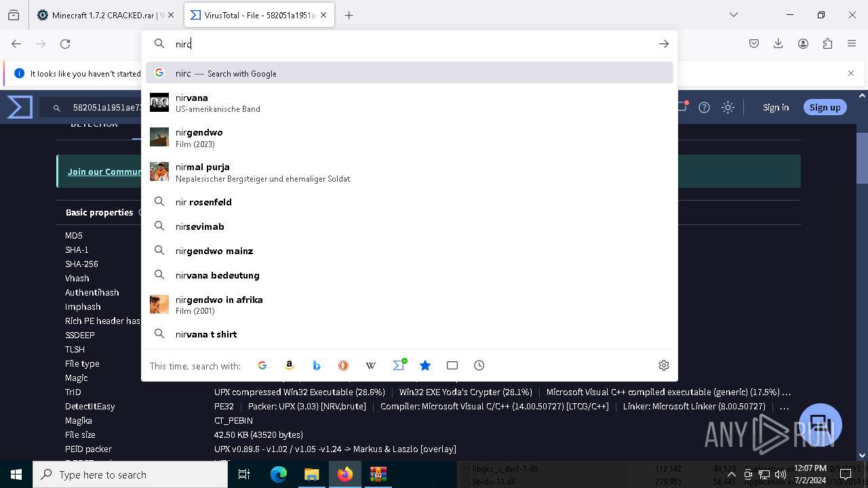Open Firefox account icon

point(803,43)
